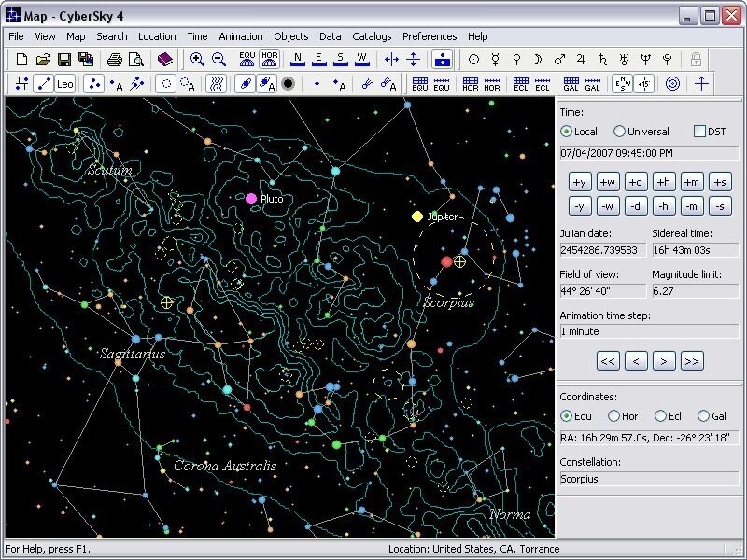This screenshot has height=560, width=747.
Task: Toggle equatorial EQU grid icon
Action: pos(419,84)
